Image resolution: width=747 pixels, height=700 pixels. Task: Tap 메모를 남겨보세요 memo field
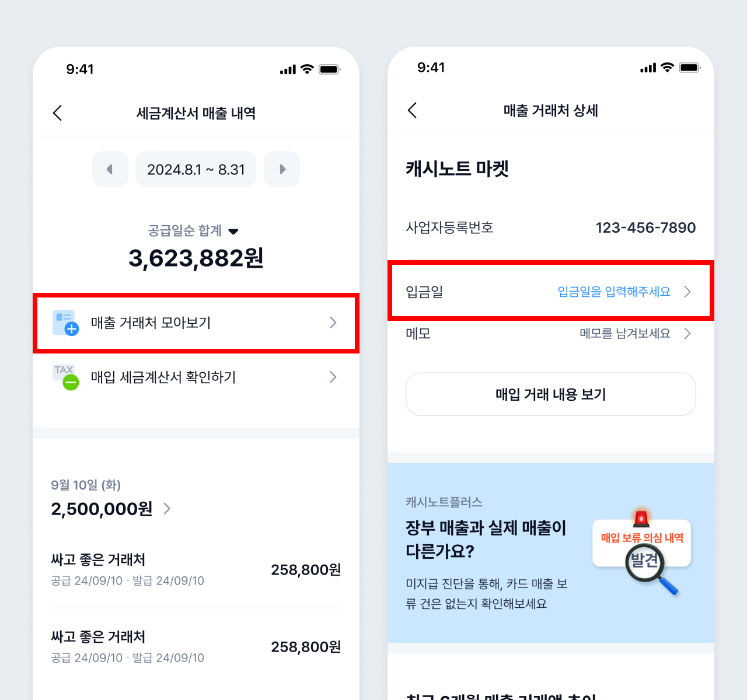point(625,334)
